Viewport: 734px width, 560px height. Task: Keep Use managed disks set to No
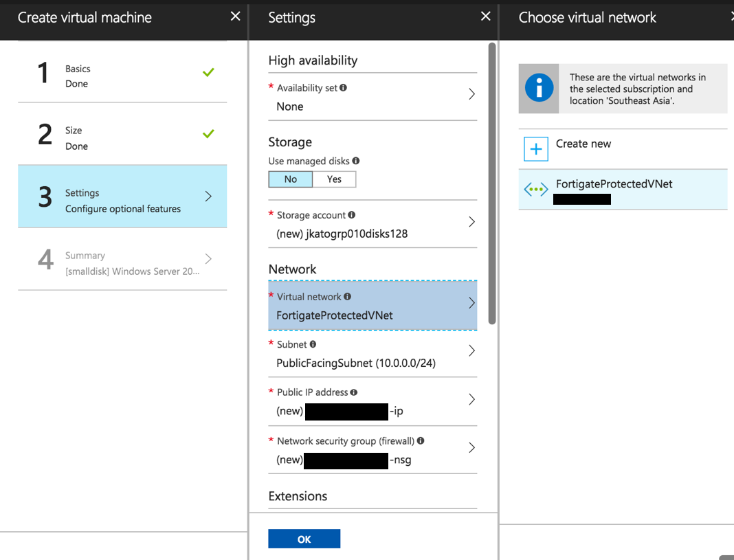click(x=290, y=179)
